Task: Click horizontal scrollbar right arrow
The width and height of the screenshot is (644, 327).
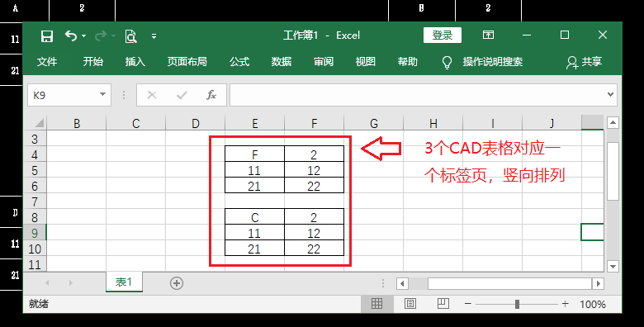Action: tap(598, 283)
